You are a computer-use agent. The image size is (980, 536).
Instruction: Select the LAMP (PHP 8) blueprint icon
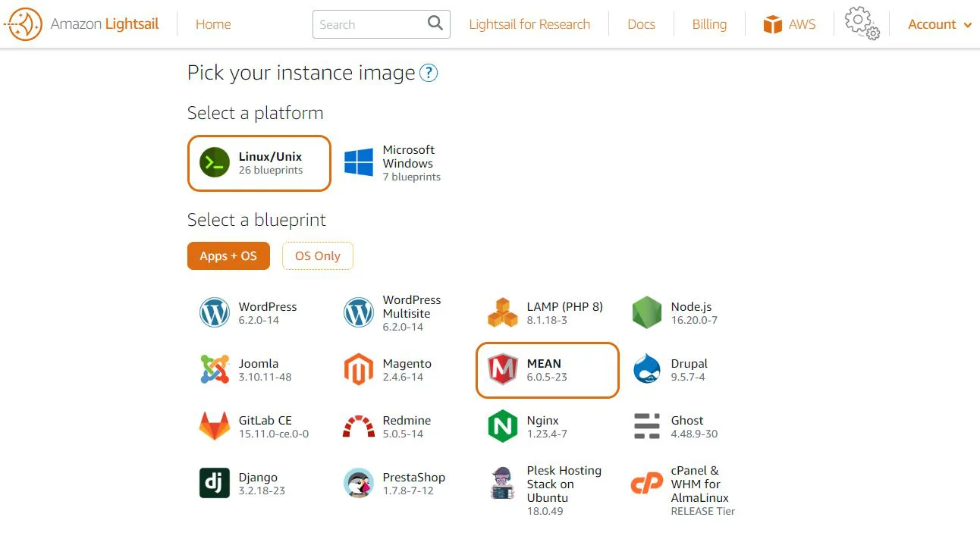coord(502,312)
